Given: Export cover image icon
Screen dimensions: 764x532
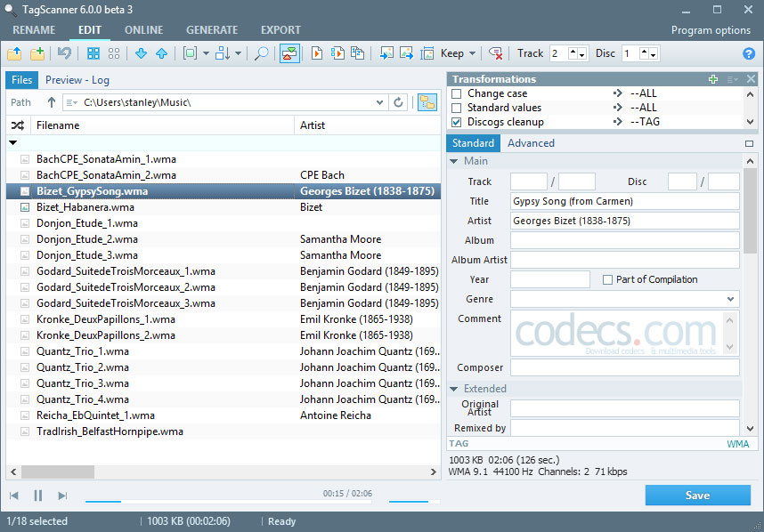Looking at the screenshot, I should click(x=406, y=53).
